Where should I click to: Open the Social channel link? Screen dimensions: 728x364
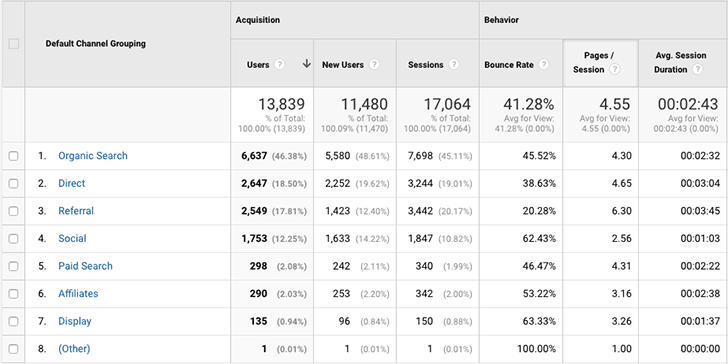tap(72, 238)
